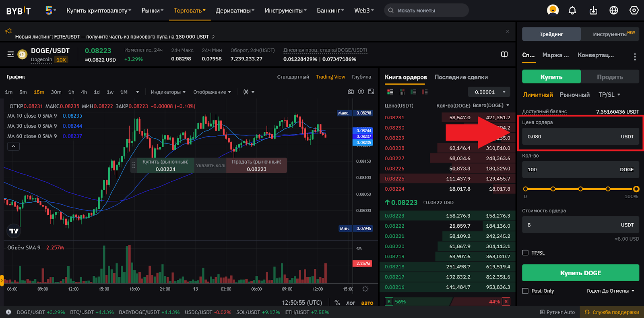644x318 pixels.
Task: Open chart time axis settings gear
Action: (x=365, y=289)
